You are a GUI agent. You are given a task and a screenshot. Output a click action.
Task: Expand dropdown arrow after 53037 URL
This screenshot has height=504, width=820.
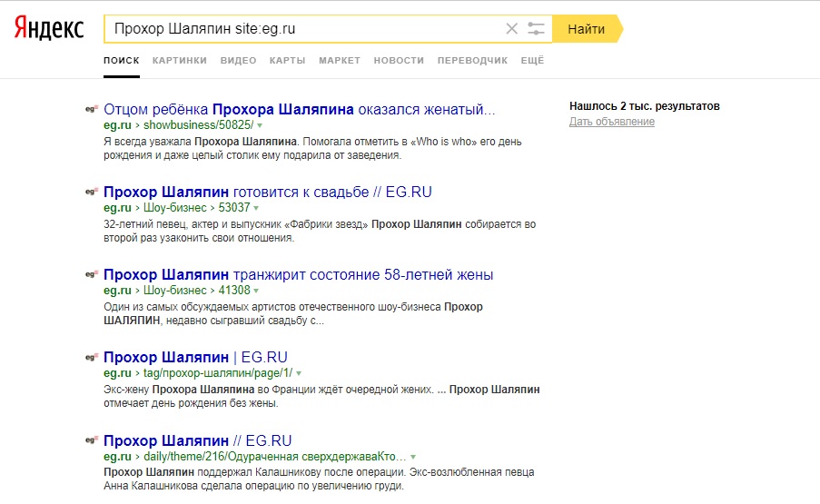point(256,208)
